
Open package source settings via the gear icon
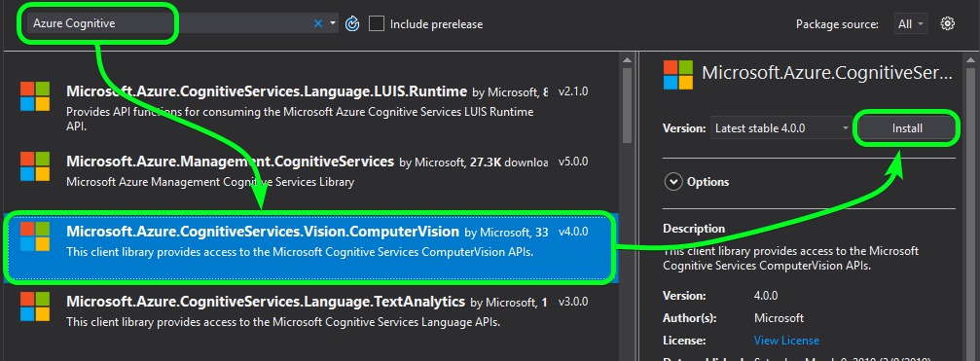[x=948, y=23]
